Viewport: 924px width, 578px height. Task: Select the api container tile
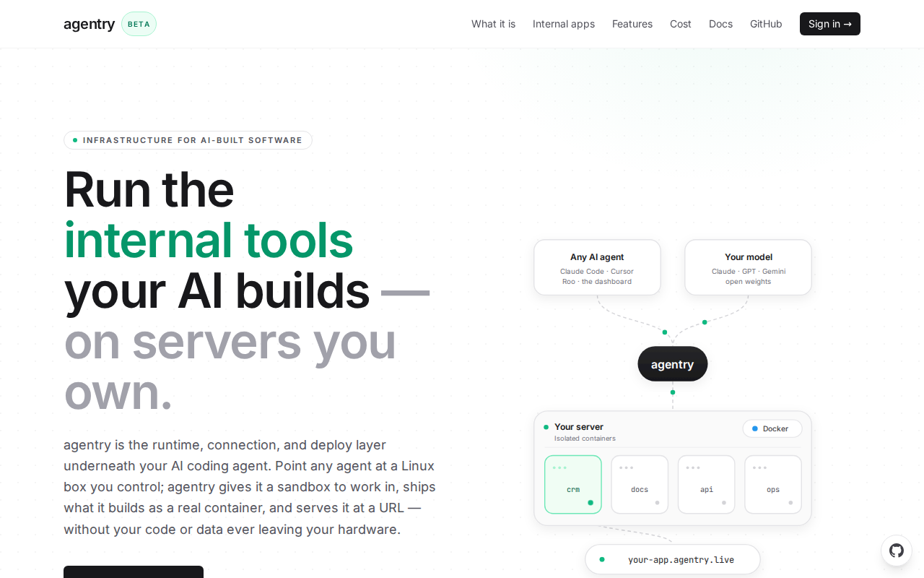point(707,484)
